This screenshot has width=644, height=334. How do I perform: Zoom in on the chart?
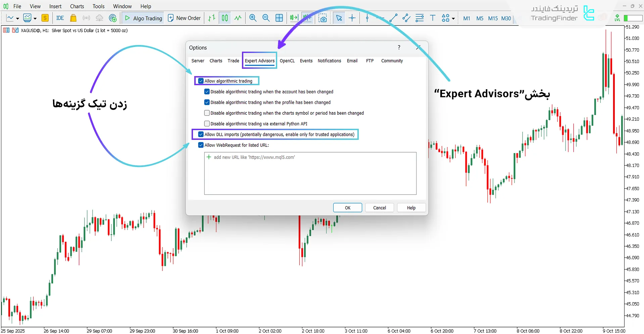click(x=253, y=18)
